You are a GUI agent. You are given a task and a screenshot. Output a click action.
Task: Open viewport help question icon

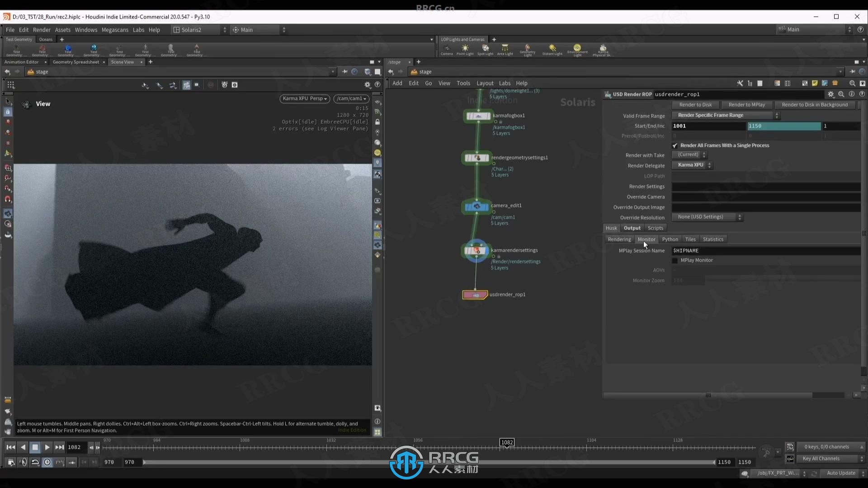coord(377,84)
